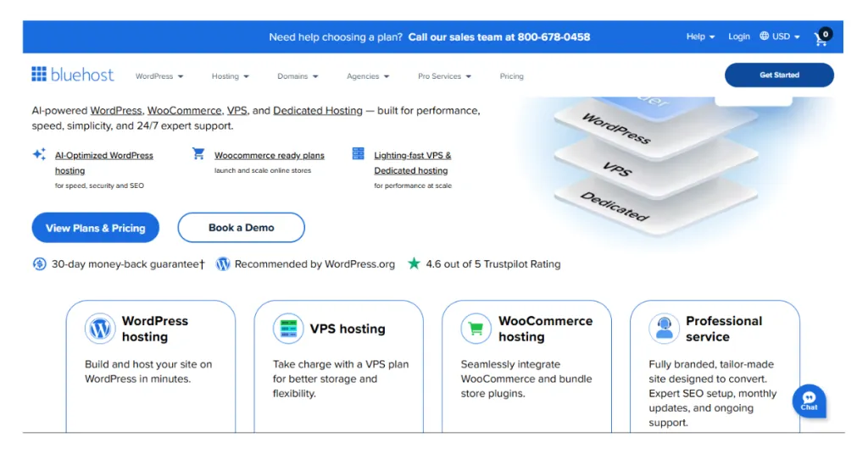
Task: Click 'for performance at scale' text
Action: coord(413,185)
